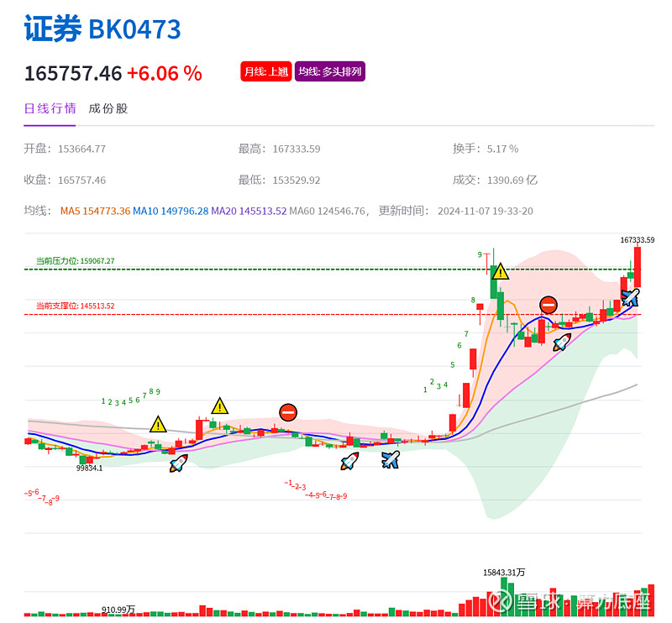Click the rocket icon near the 99834.1 low
This screenshot has height=623, width=672.
tap(178, 463)
